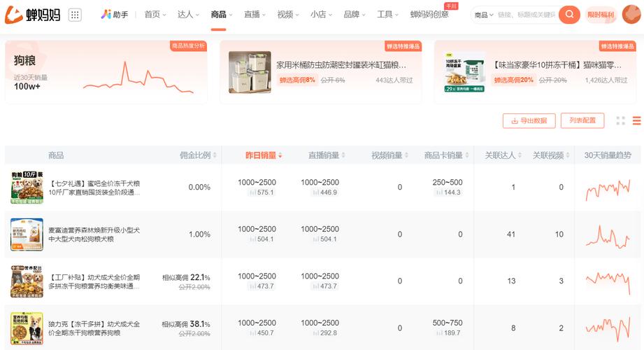Sort table by 商品卡销量

(x=447, y=155)
